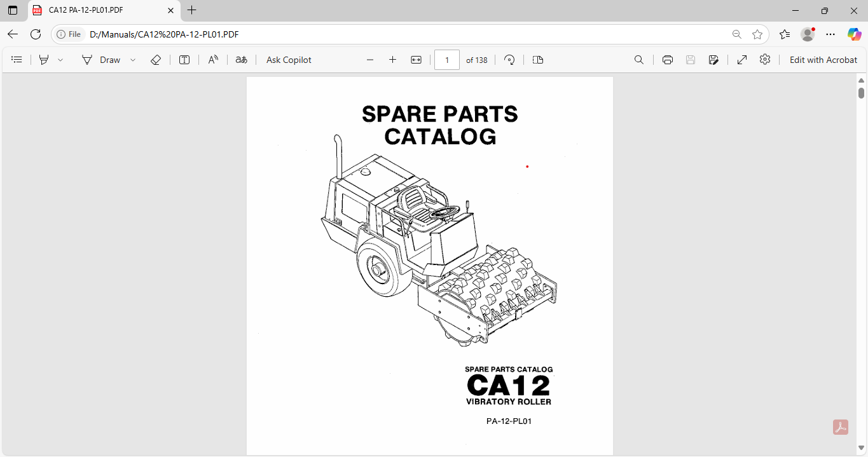Expand the Highlight color dropdown arrow
This screenshot has height=457, width=868.
[60, 60]
